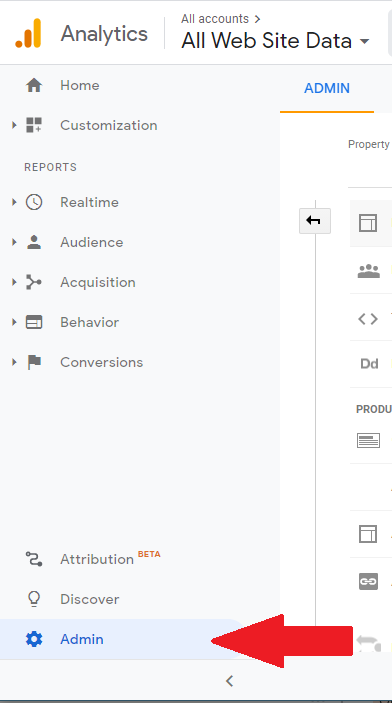Click the back arrow column button
392x703 pixels.
point(315,221)
